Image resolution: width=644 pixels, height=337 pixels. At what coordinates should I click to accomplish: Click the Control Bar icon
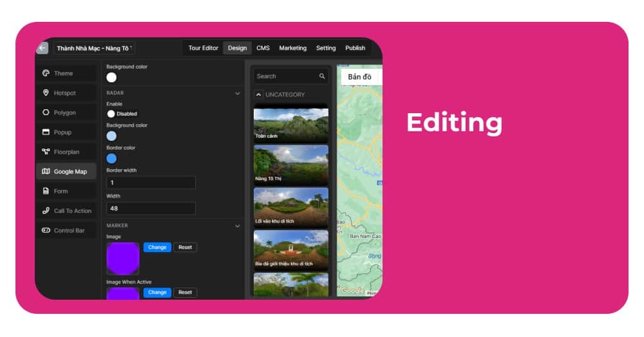pyautogui.click(x=46, y=230)
